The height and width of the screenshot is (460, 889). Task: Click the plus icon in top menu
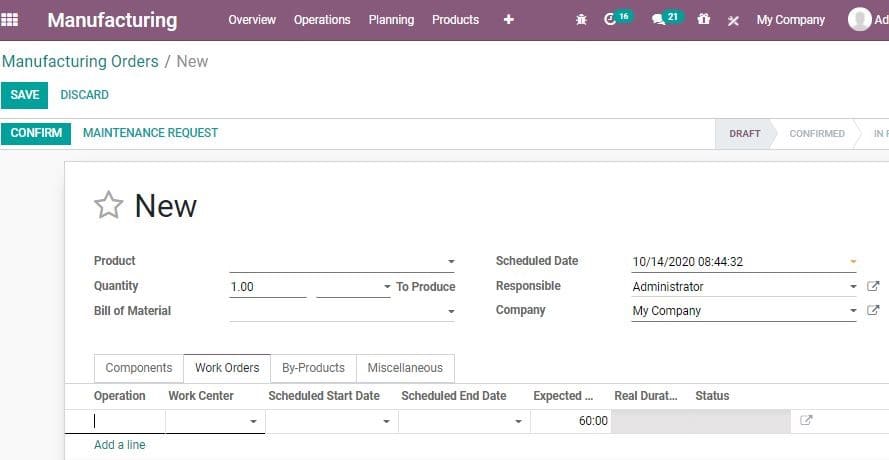coord(509,20)
